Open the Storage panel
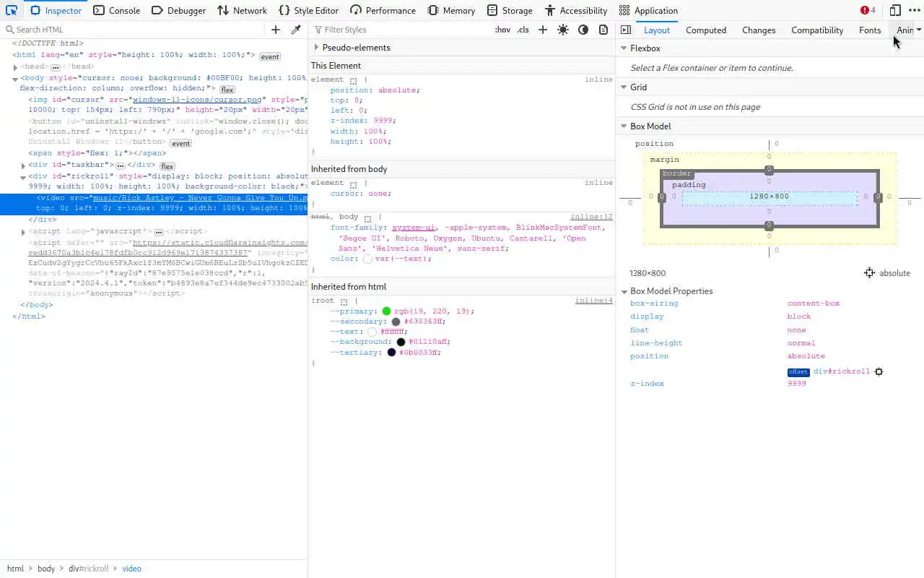 [510, 10]
